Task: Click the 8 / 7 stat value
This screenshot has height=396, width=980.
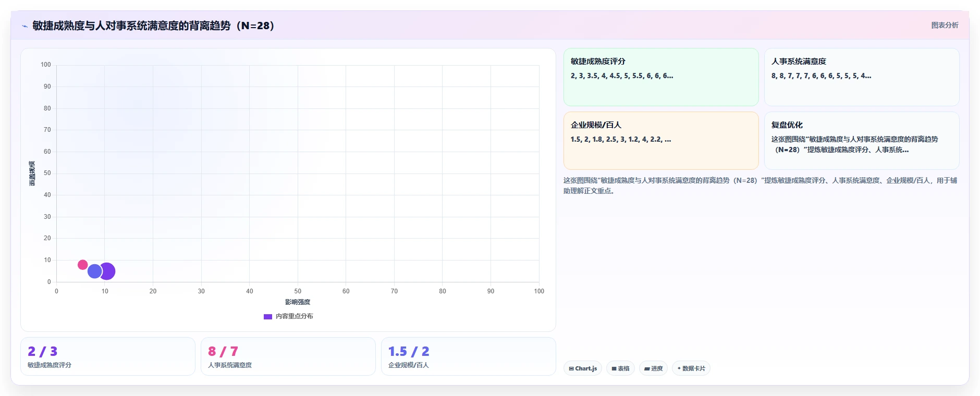Action: point(223,352)
